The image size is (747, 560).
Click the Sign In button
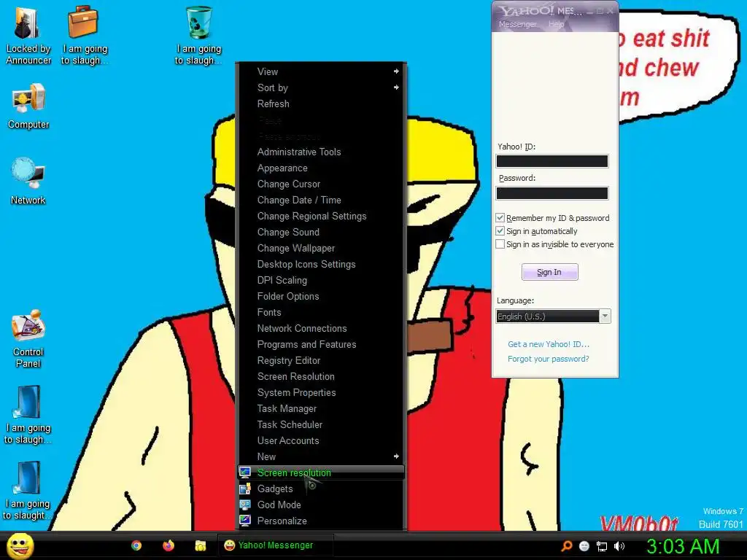click(x=550, y=272)
